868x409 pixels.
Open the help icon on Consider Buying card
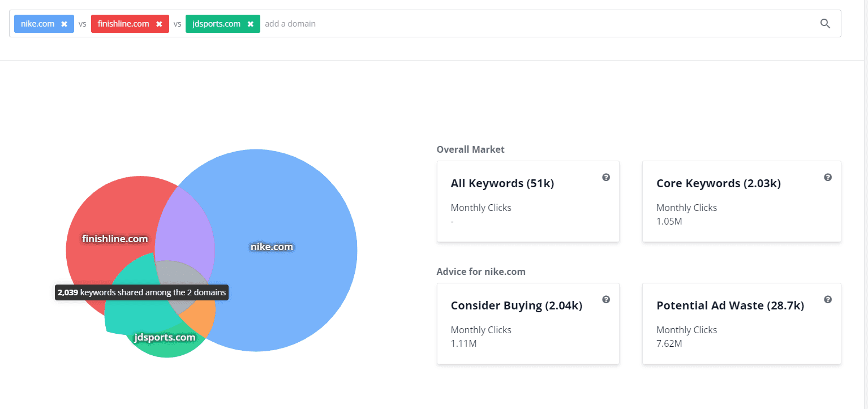click(606, 299)
